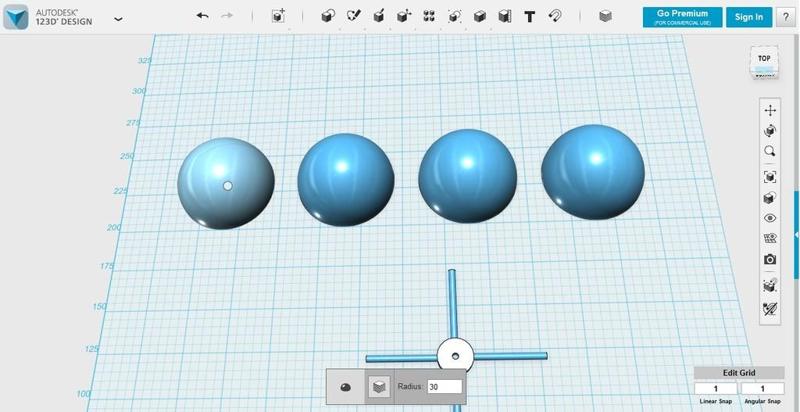Take a screenshot with the camera icon
Screen dimensions: 800x412
pos(770,260)
